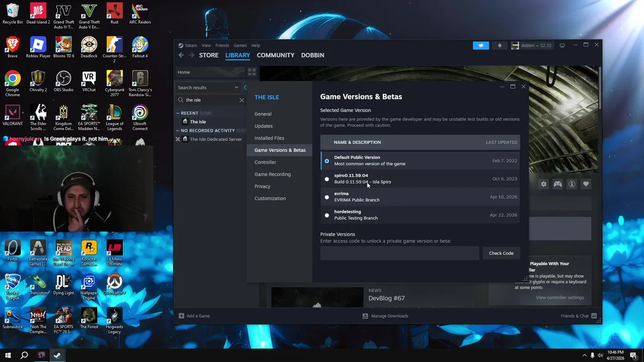The image size is (644, 362).
Task: Open Steam Big Picture mode icon
Action: coord(562,45)
